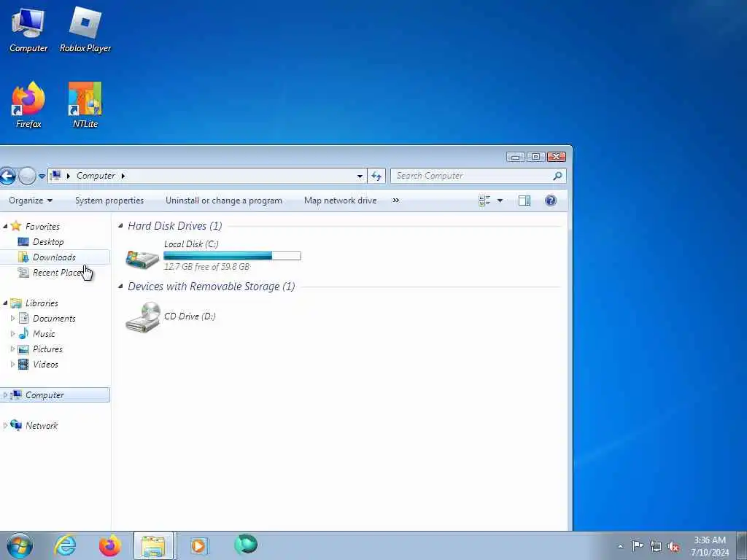
Task: Open Windows Media Player from taskbar
Action: (198, 545)
